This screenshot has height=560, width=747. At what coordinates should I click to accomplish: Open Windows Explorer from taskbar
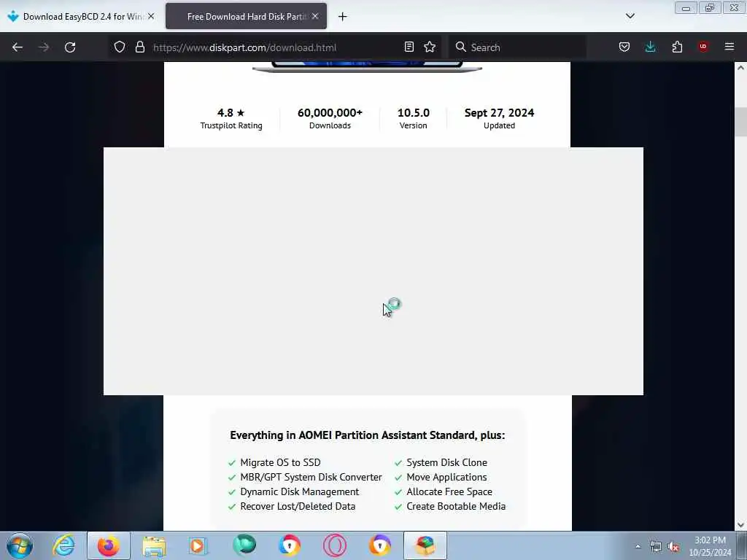pyautogui.click(x=154, y=545)
